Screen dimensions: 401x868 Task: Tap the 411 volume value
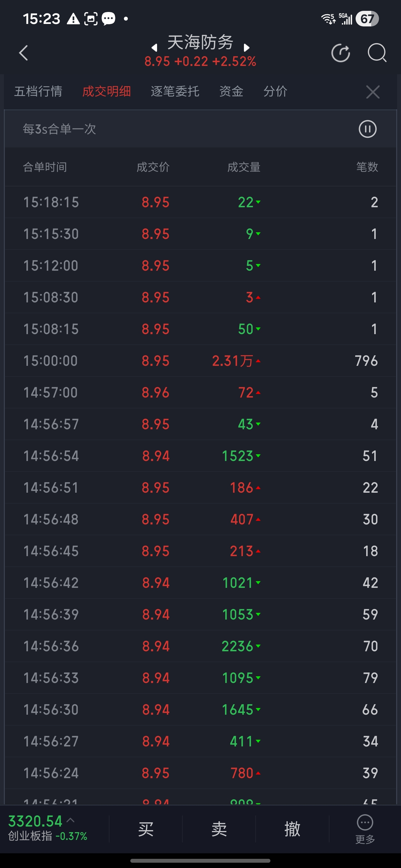pos(241,741)
